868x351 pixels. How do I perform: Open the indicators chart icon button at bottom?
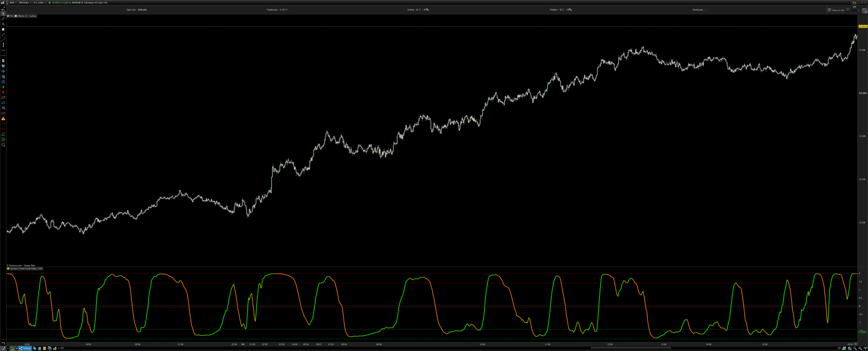point(12,348)
